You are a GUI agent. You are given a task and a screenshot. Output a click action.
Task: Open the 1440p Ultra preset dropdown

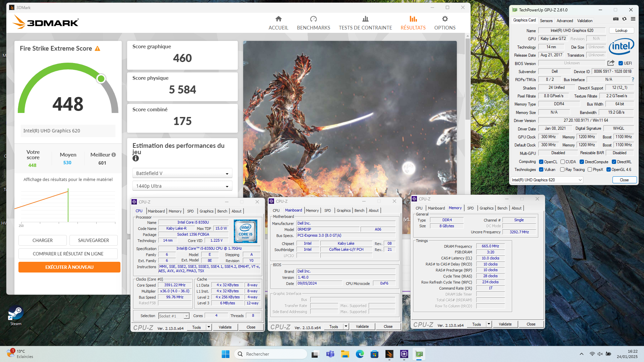[x=182, y=186]
